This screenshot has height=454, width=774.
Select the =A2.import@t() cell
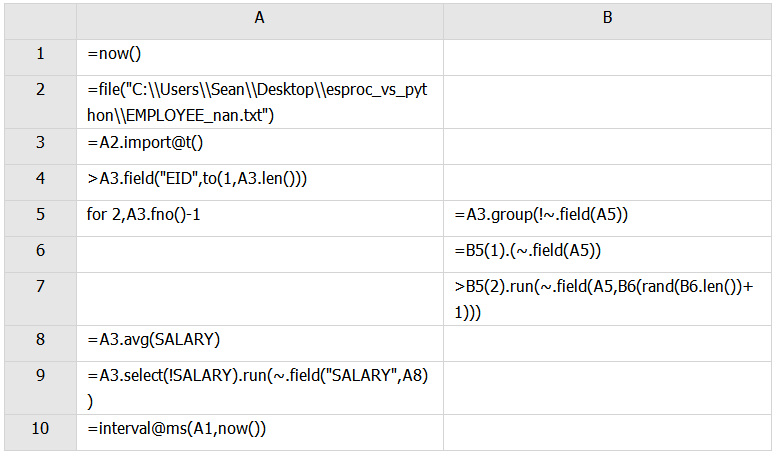pos(260,146)
